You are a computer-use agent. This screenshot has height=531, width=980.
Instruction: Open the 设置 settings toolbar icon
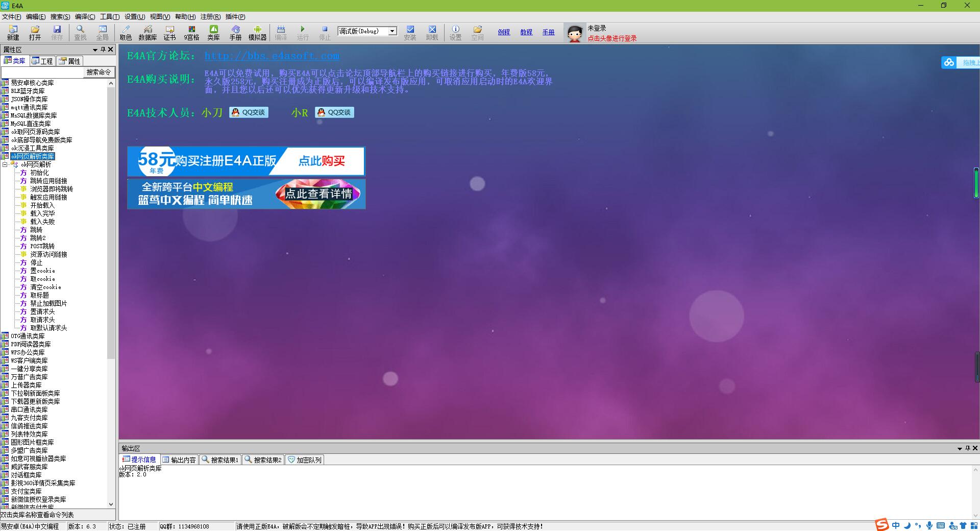(x=455, y=33)
